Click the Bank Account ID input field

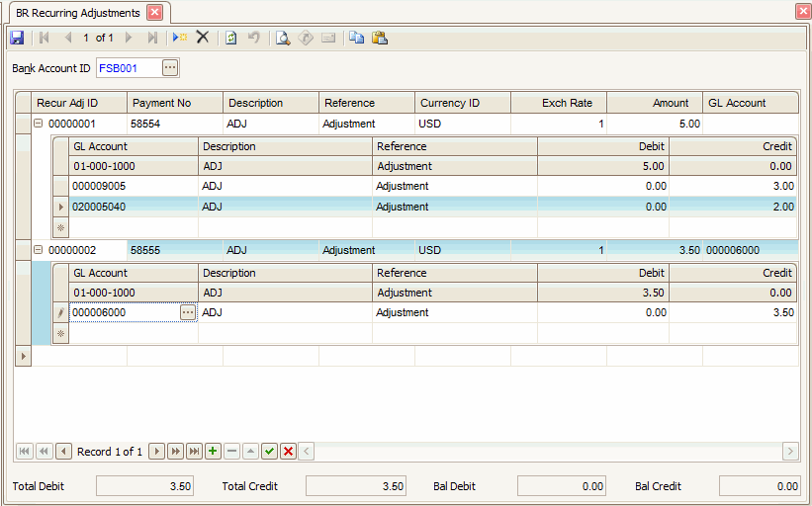(x=128, y=68)
